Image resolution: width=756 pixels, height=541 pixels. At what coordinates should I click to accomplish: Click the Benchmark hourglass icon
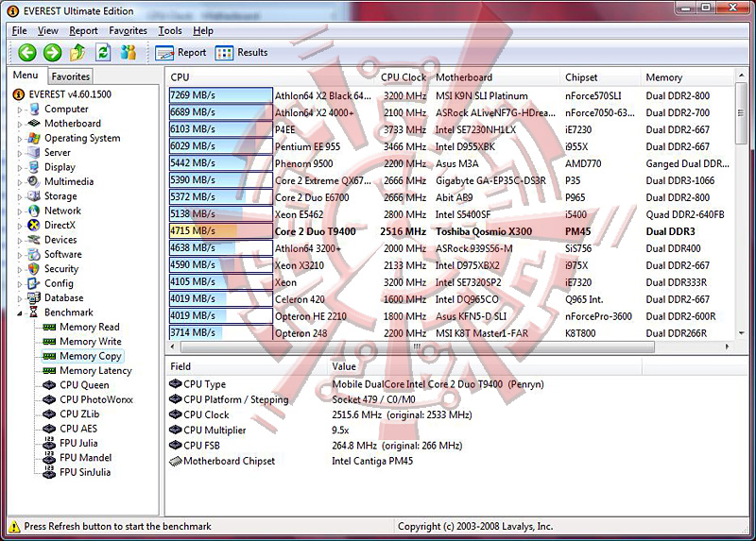point(34,313)
